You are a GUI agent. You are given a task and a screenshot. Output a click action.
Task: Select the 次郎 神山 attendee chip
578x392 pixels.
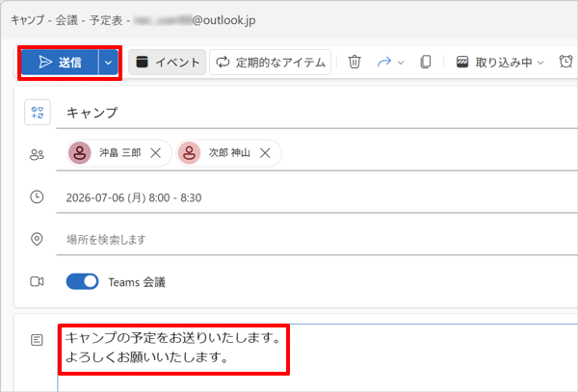(228, 153)
